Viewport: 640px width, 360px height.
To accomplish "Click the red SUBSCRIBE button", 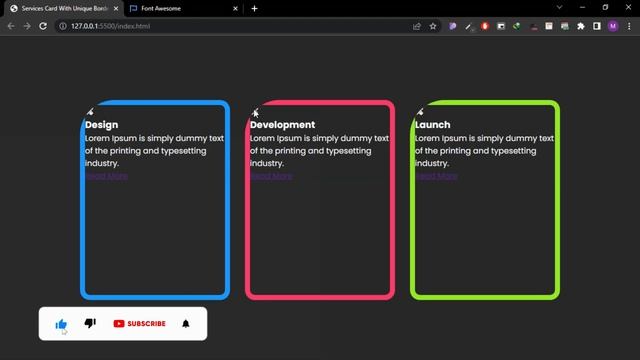I will coord(140,324).
